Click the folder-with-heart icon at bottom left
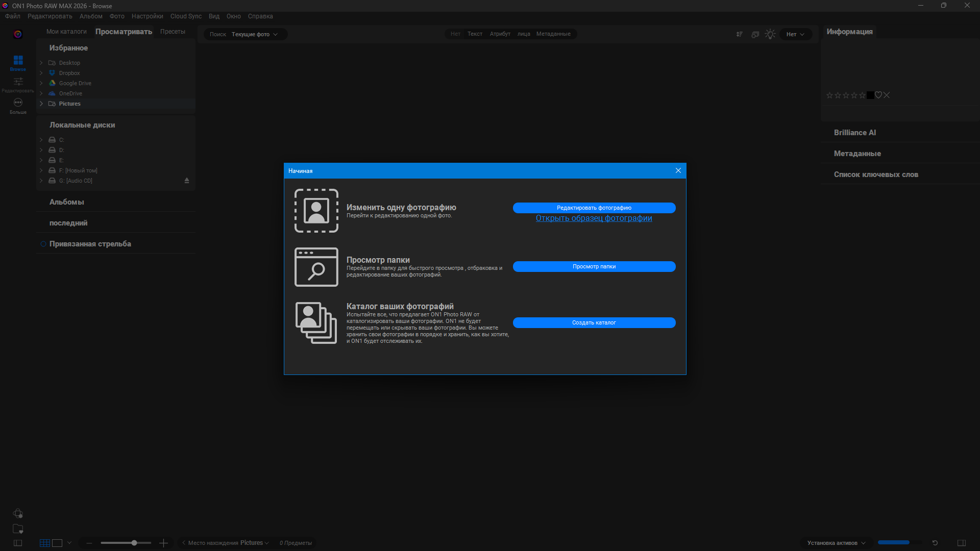This screenshot has width=980, height=551. click(x=18, y=529)
